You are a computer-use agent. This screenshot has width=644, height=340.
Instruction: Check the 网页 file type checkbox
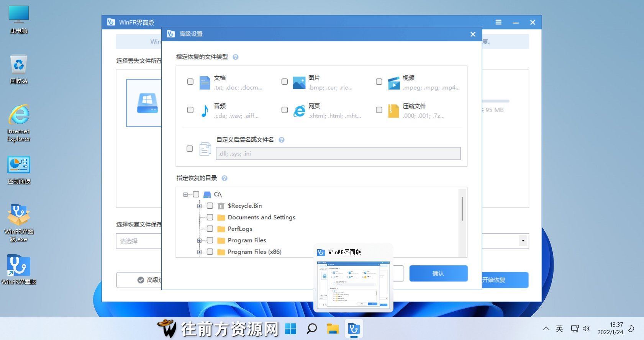[x=285, y=110]
